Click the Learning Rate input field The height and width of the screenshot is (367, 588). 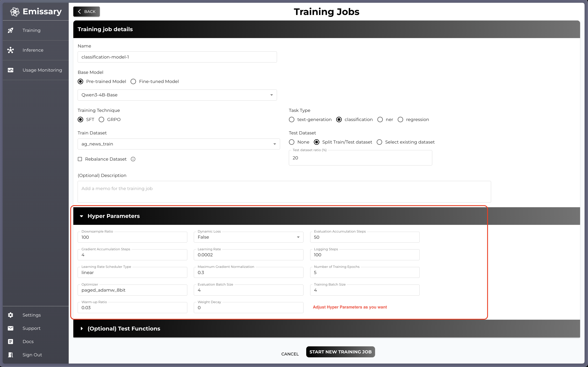point(248,255)
